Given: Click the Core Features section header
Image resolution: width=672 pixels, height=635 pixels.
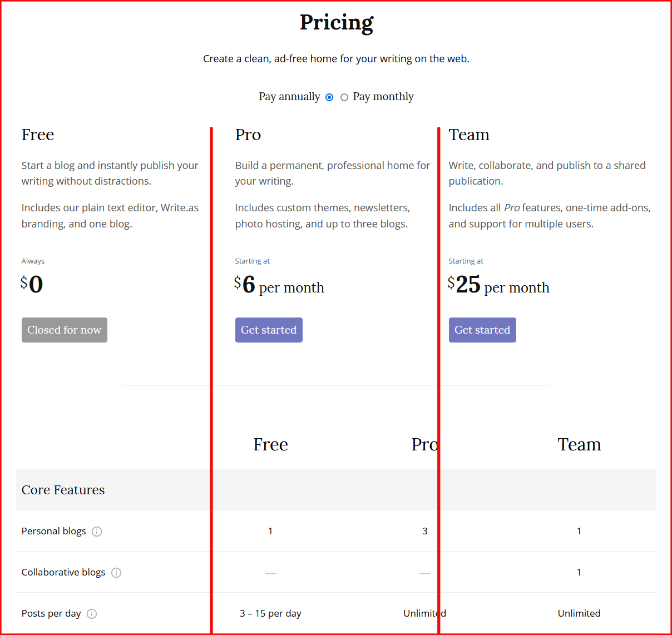Looking at the screenshot, I should point(63,490).
